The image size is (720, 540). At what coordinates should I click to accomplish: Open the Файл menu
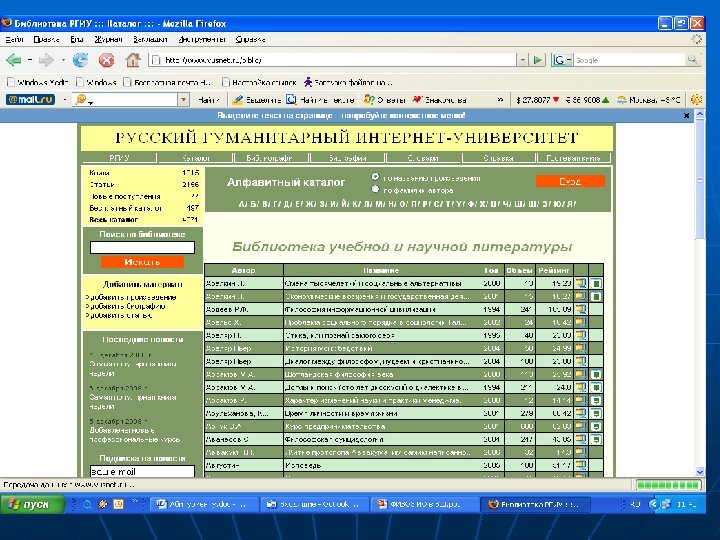pyautogui.click(x=14, y=39)
